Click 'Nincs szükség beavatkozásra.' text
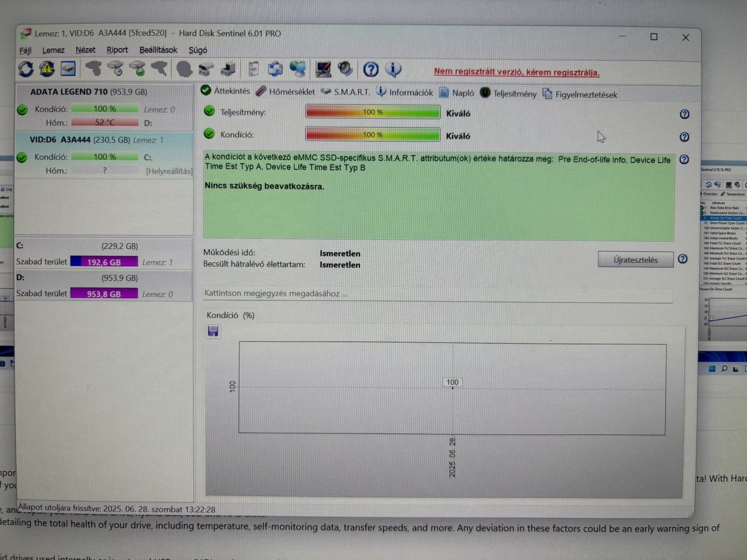The image size is (747, 560). [264, 186]
